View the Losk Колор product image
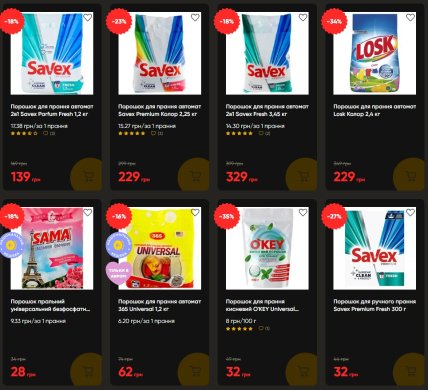 (x=375, y=53)
